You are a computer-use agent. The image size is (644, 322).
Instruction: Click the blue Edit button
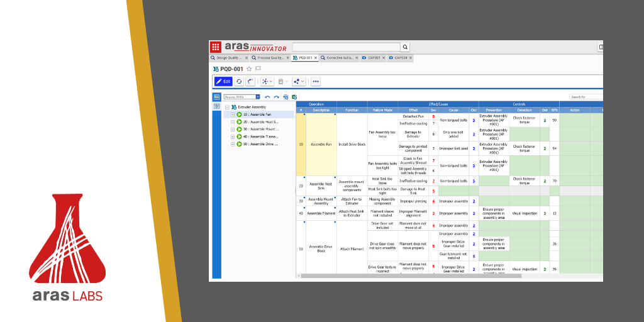coord(223,81)
